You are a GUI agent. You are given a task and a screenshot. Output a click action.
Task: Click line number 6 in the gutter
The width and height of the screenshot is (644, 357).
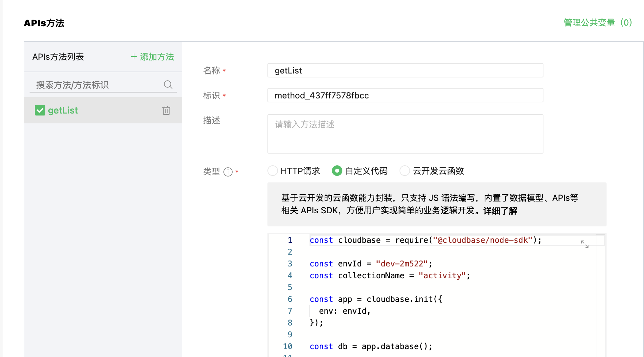(290, 299)
